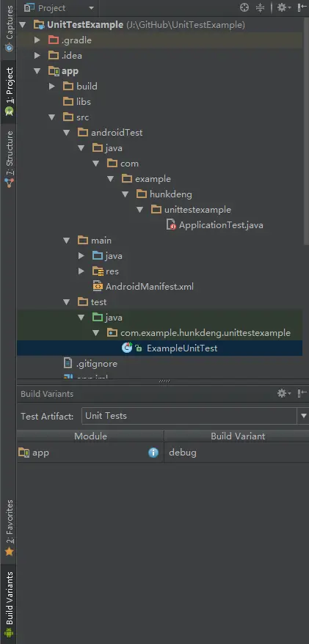This screenshot has height=644, width=309.
Task: Open the Test Artifact combo box
Action: [195, 416]
